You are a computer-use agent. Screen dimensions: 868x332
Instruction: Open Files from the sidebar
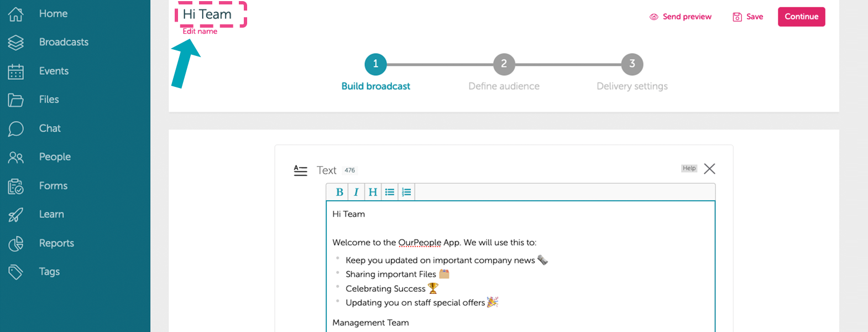(49, 100)
